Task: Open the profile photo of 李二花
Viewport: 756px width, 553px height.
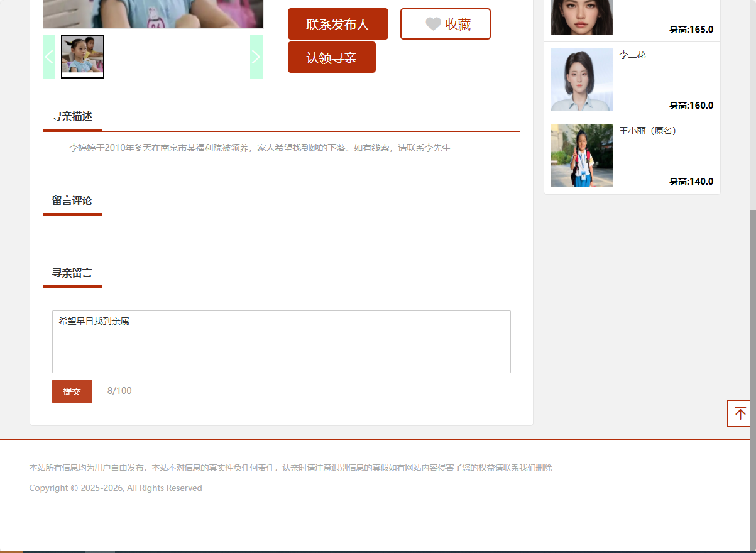Action: 581,79
